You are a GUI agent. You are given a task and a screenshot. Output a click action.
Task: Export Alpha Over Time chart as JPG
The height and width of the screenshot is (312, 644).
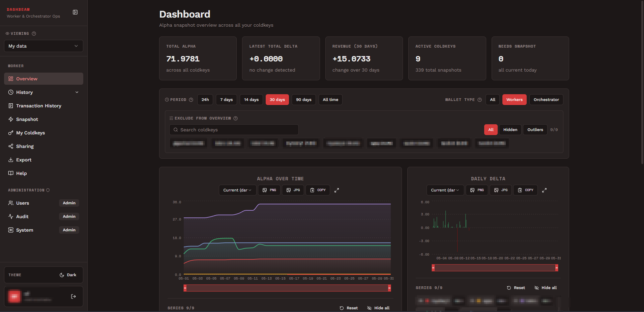coord(293,190)
